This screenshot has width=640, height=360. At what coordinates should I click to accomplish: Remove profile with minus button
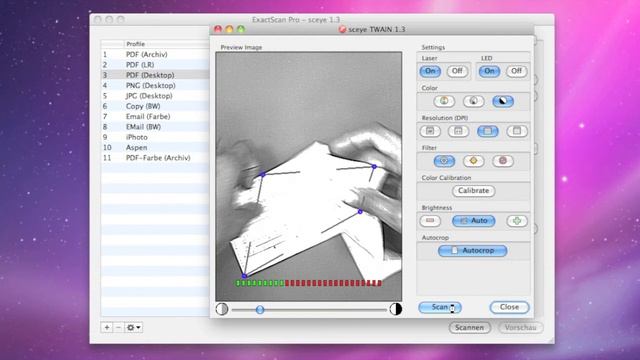coord(118,327)
